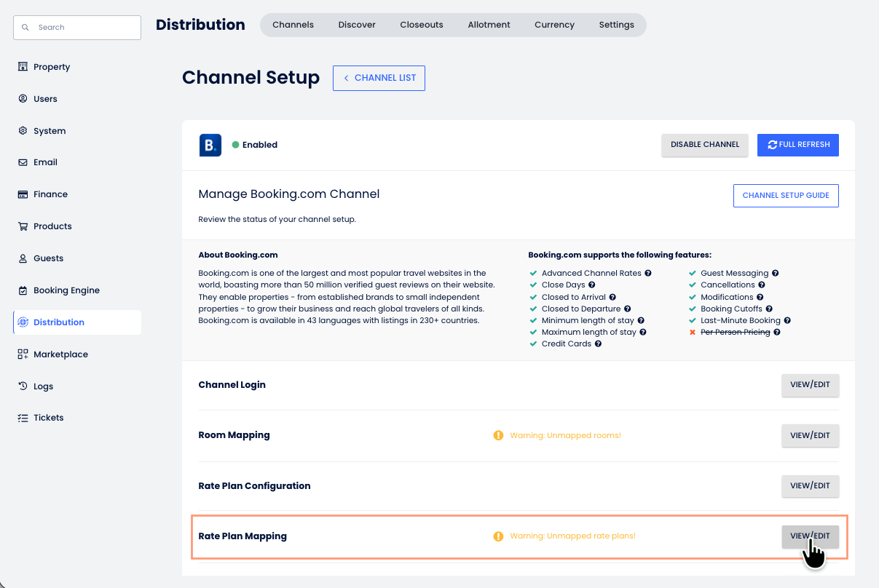This screenshot has width=879, height=588.
Task: Click 'Manage Booking.com Channel' heading
Action: point(289,194)
